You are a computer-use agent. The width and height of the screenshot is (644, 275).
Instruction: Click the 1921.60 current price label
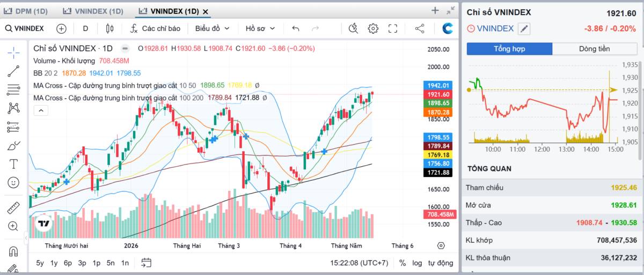(438, 94)
